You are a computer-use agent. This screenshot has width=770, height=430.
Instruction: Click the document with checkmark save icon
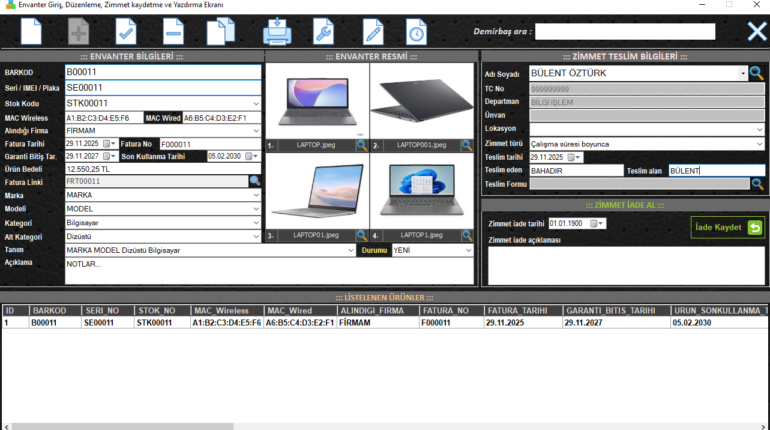click(x=126, y=32)
